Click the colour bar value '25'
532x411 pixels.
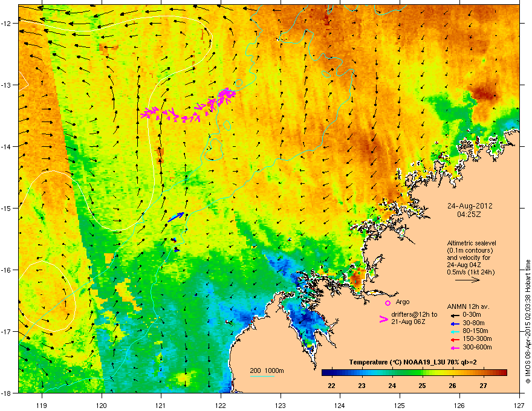pyautogui.click(x=422, y=386)
